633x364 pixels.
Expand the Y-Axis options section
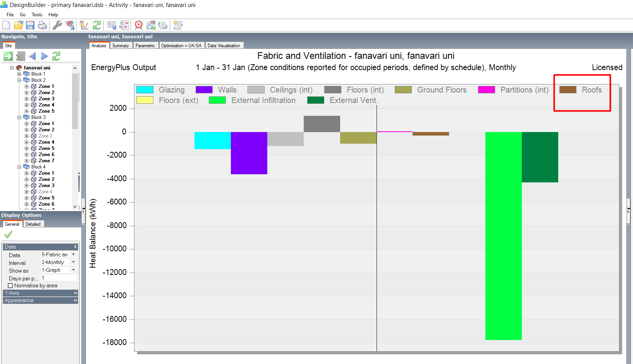40,293
